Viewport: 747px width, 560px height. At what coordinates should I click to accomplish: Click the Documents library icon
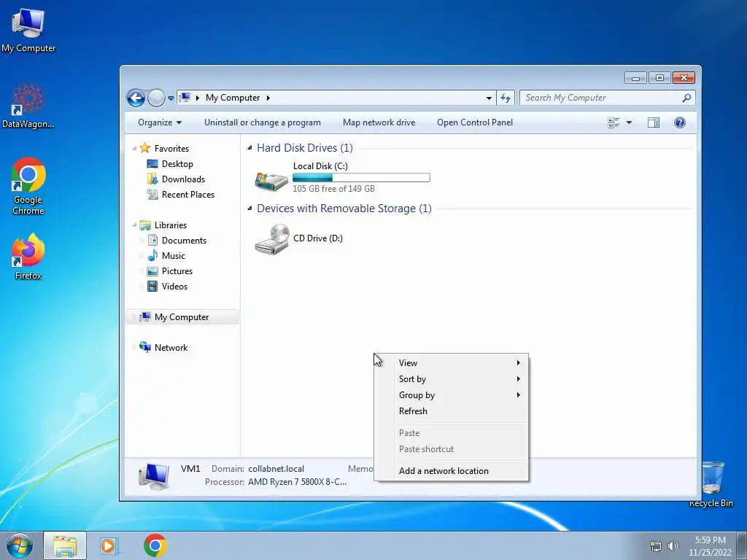(x=152, y=240)
